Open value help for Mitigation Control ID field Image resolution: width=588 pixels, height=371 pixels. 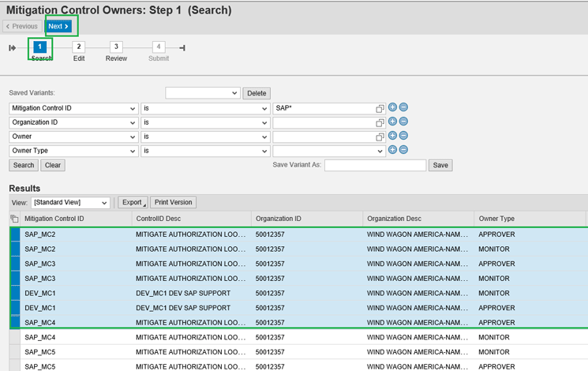tap(380, 108)
